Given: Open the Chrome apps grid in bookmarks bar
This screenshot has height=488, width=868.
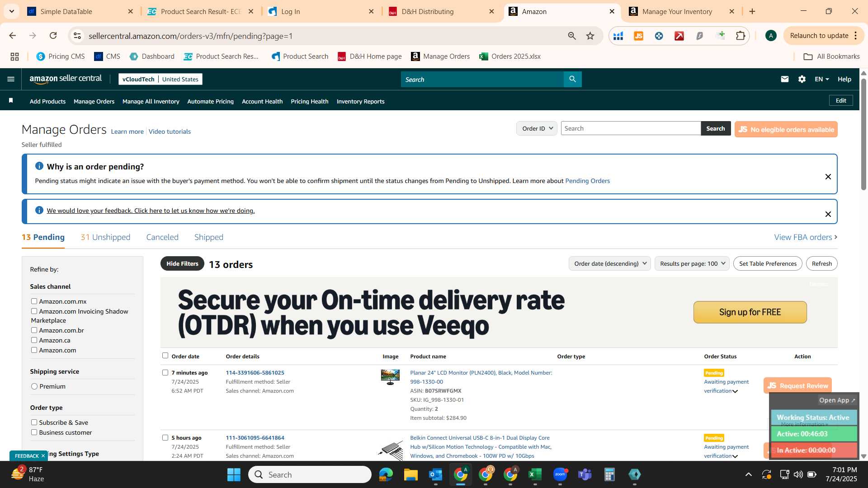Looking at the screenshot, I should (x=14, y=56).
